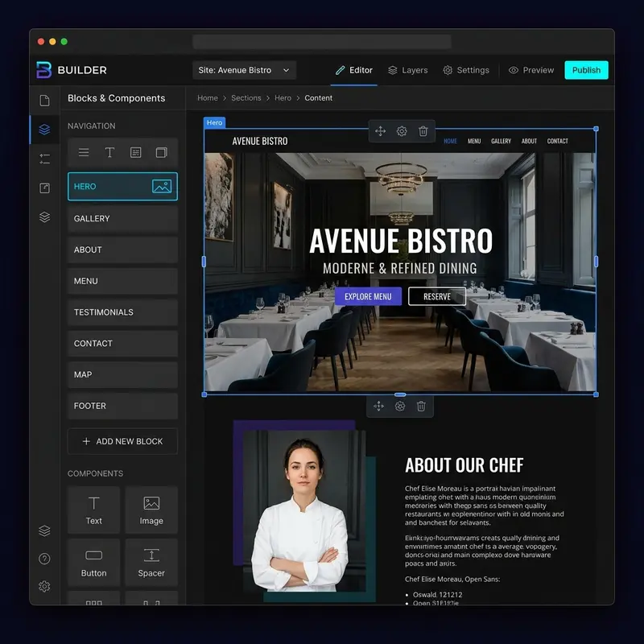Open the bottom sidebar gear settings

coord(44,586)
